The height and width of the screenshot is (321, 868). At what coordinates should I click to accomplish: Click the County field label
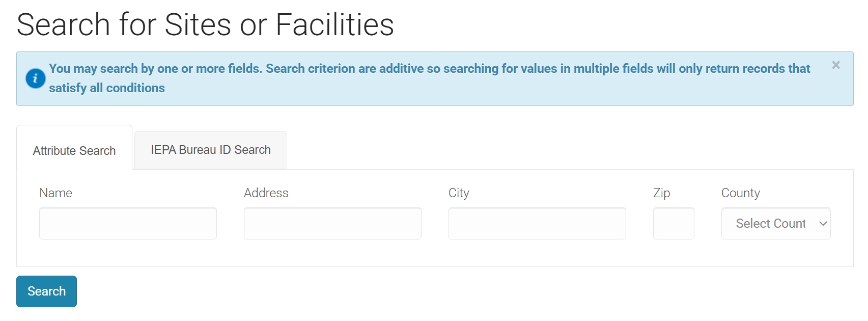tap(741, 193)
